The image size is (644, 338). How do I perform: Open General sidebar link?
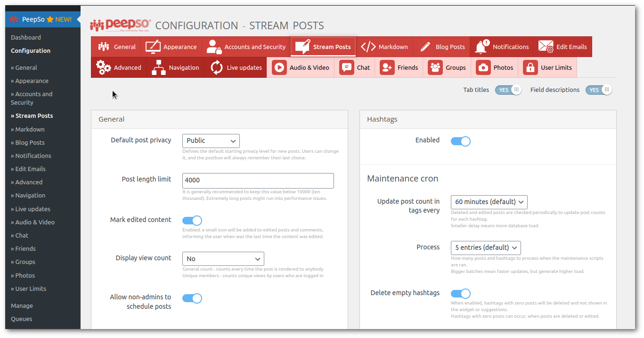[x=24, y=67]
